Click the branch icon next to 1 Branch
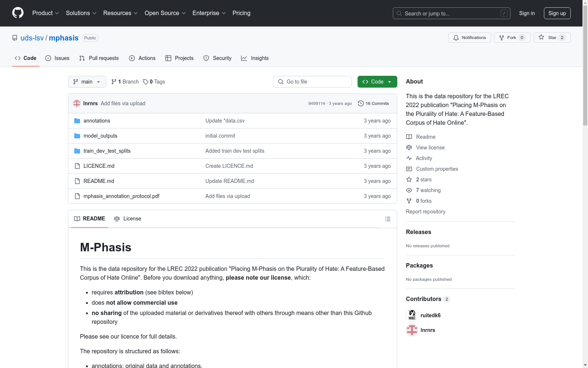 (x=114, y=82)
